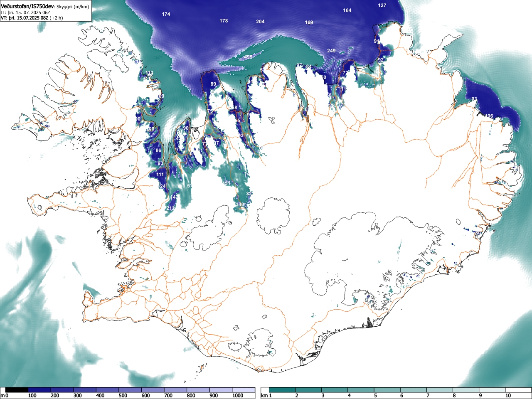Click the visibility value 91 on the northeast coast
The width and height of the screenshot is (532, 399).
pos(377,41)
